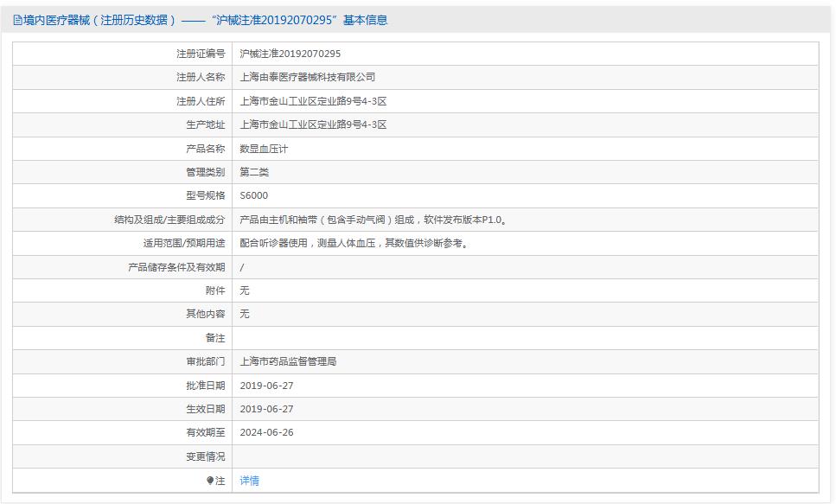836x504 pixels.
Task: Open the 详情 link in the 注 row
Action: [248, 481]
